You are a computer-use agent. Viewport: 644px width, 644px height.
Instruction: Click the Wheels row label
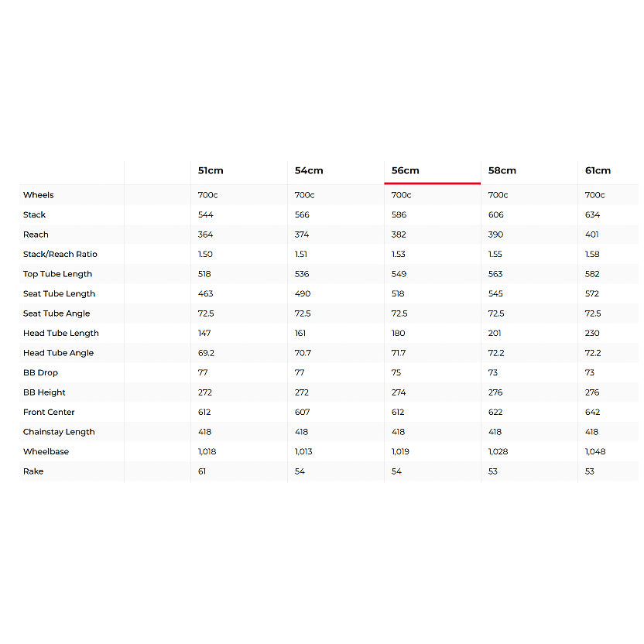tap(39, 195)
